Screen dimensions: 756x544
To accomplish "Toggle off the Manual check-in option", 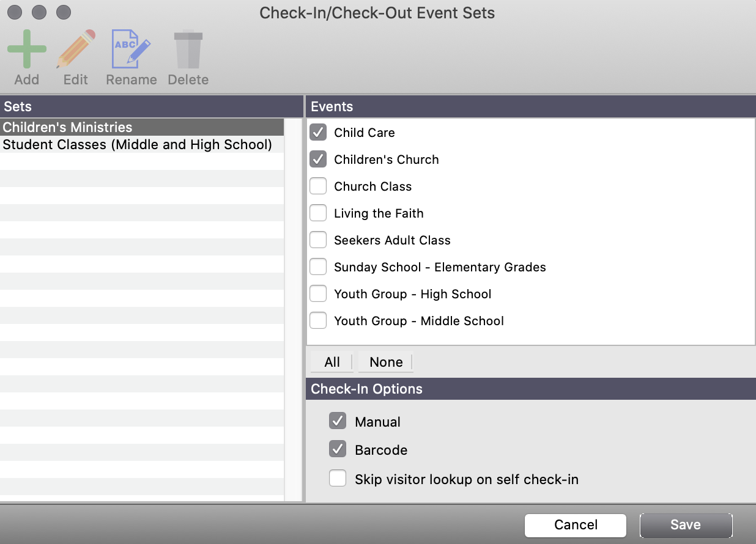I will point(338,421).
